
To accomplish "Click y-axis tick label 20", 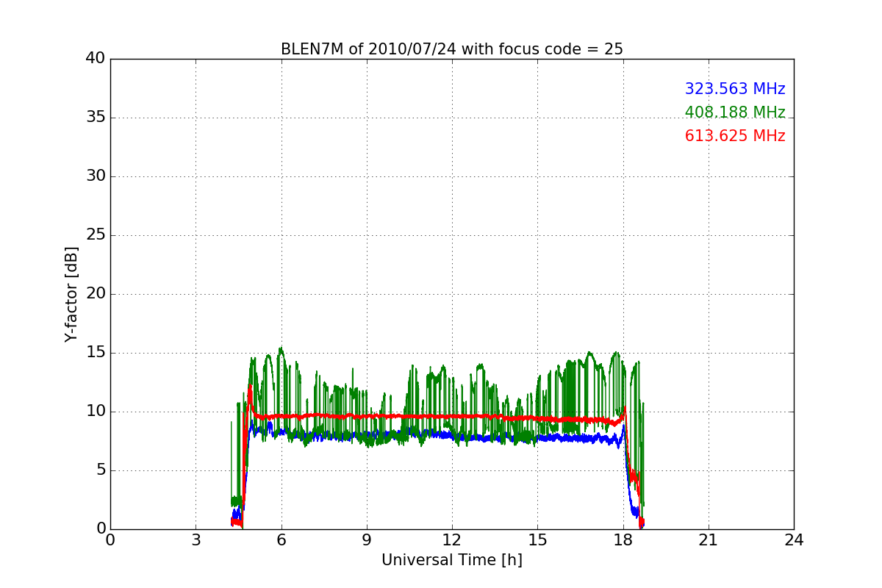I will click(96, 294).
